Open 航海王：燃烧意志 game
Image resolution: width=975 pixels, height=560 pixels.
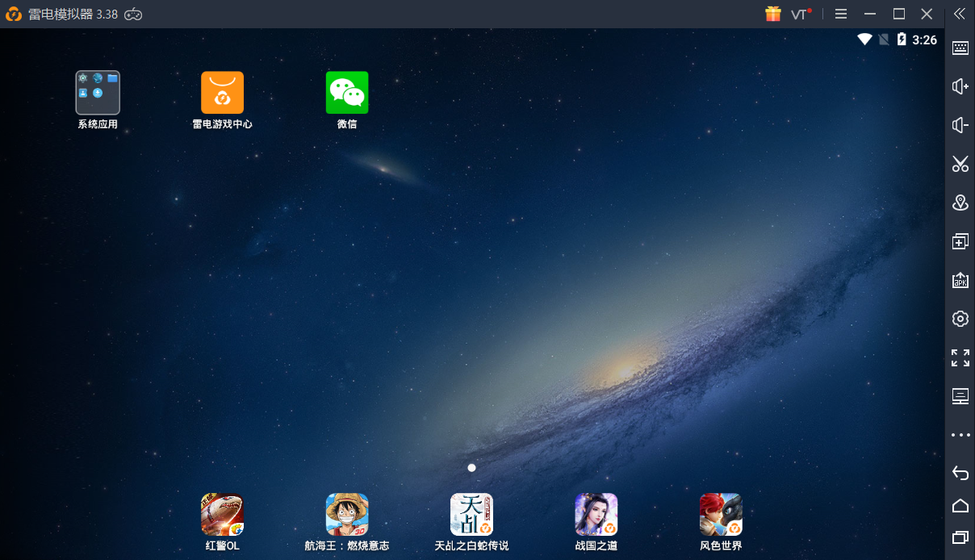[x=347, y=515]
